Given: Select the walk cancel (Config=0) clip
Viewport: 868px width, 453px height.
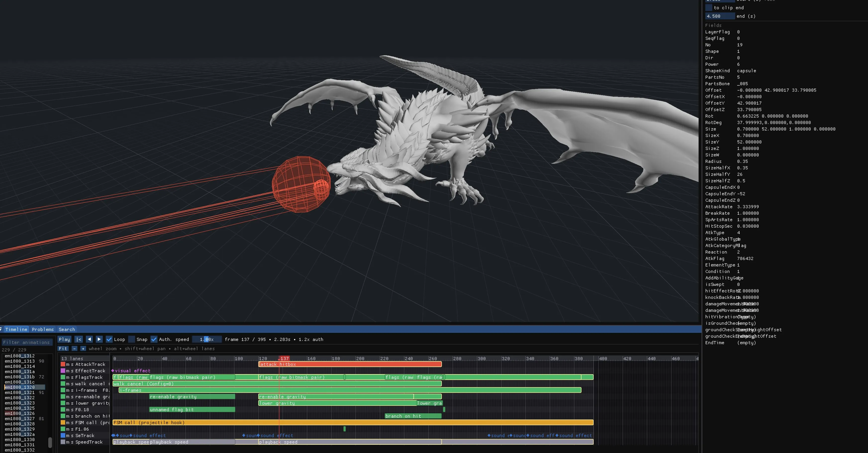Looking at the screenshot, I should pos(277,384).
